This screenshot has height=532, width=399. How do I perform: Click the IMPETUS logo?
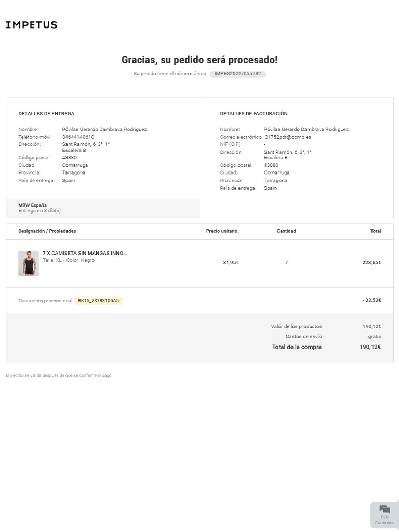click(x=32, y=25)
